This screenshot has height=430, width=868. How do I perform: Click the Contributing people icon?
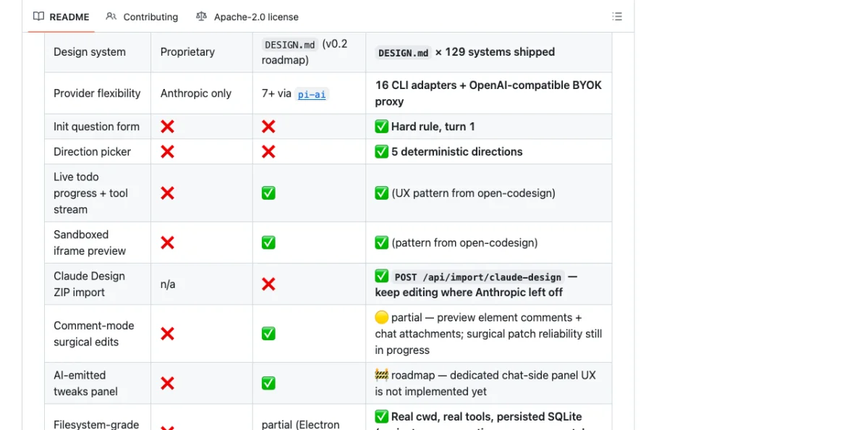(x=111, y=17)
